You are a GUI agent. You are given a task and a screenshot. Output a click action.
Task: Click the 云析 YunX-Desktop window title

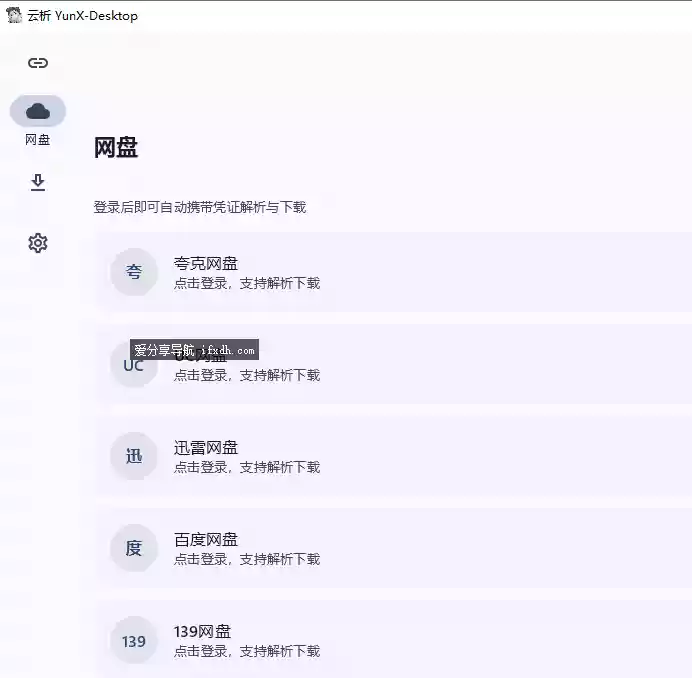(83, 16)
